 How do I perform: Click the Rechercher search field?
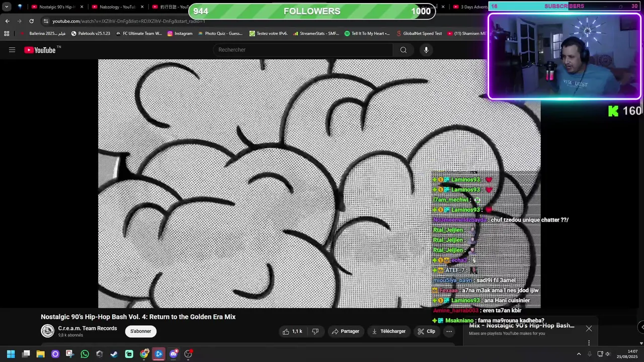pyautogui.click(x=303, y=50)
